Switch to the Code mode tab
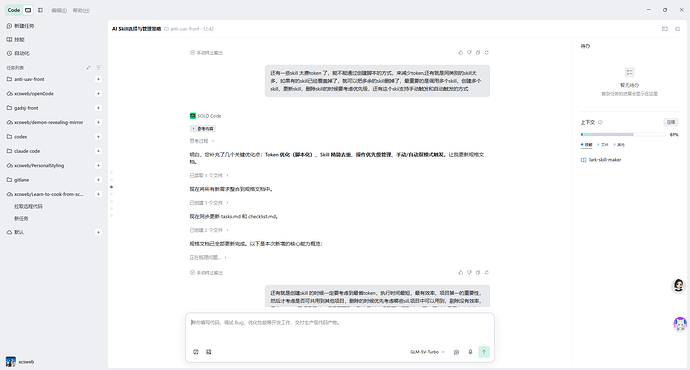Screen dimensions: 690x370 pos(14,10)
